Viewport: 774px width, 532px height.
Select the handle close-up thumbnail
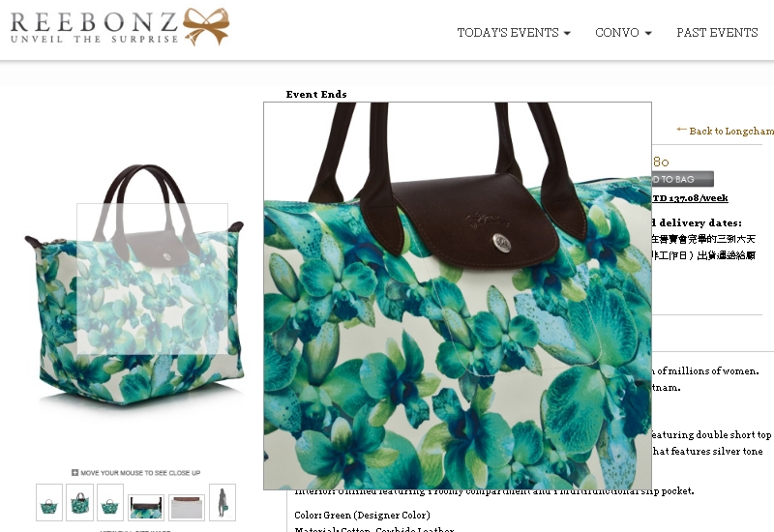(x=146, y=507)
